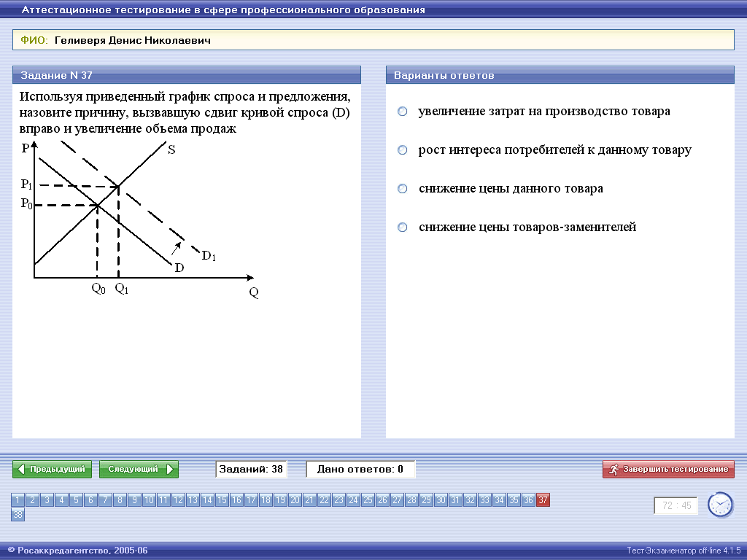Jump to question 22 in navigator

click(324, 500)
